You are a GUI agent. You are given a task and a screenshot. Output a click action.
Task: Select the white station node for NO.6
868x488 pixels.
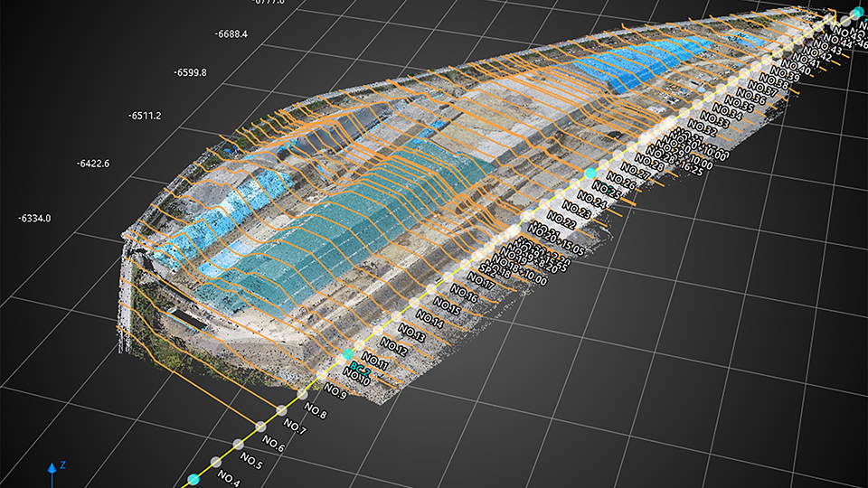259,426
